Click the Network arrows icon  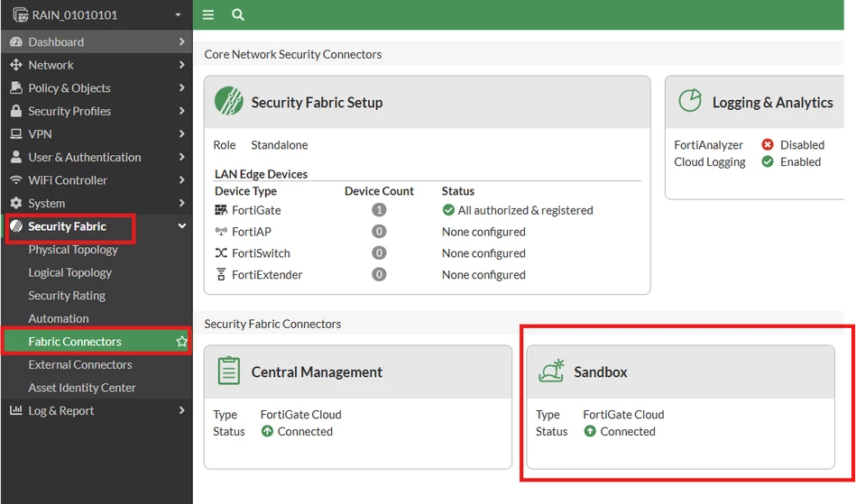click(x=16, y=65)
